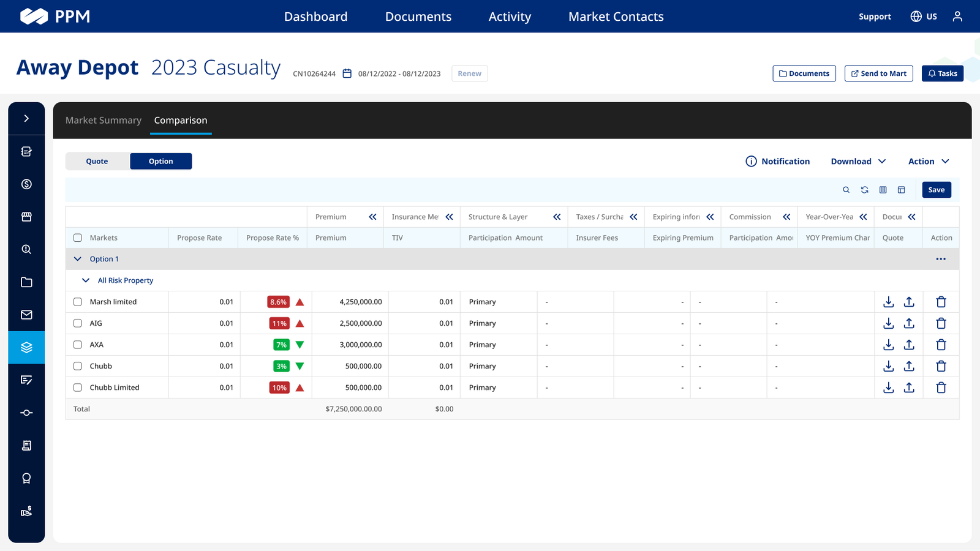Click the Save button

[937, 190]
